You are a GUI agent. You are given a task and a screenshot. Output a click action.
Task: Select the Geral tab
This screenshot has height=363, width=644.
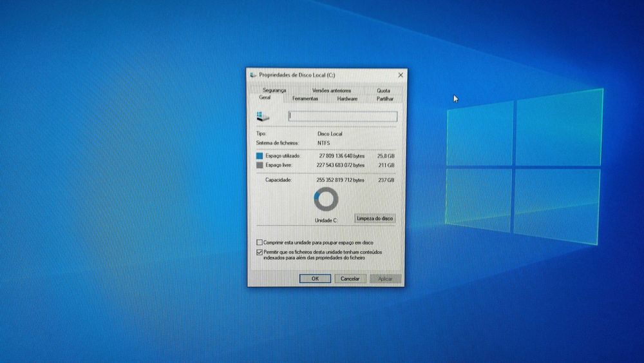265,97
